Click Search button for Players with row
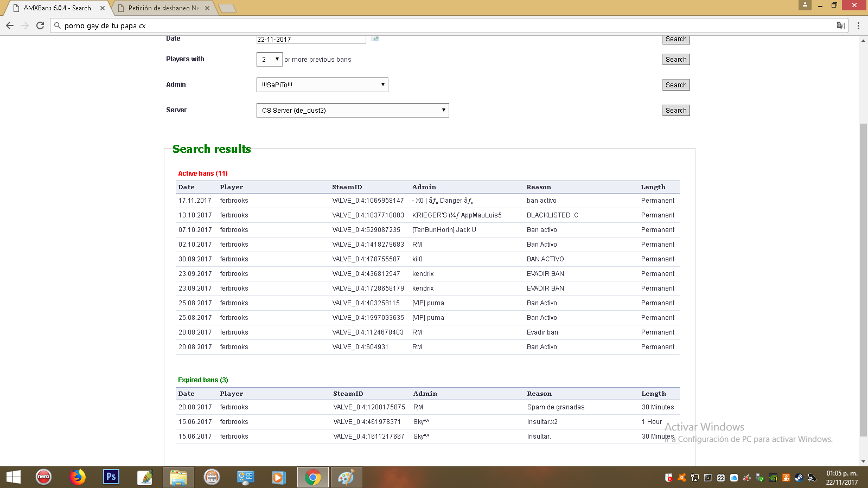Image resolution: width=868 pixels, height=488 pixels. (676, 60)
